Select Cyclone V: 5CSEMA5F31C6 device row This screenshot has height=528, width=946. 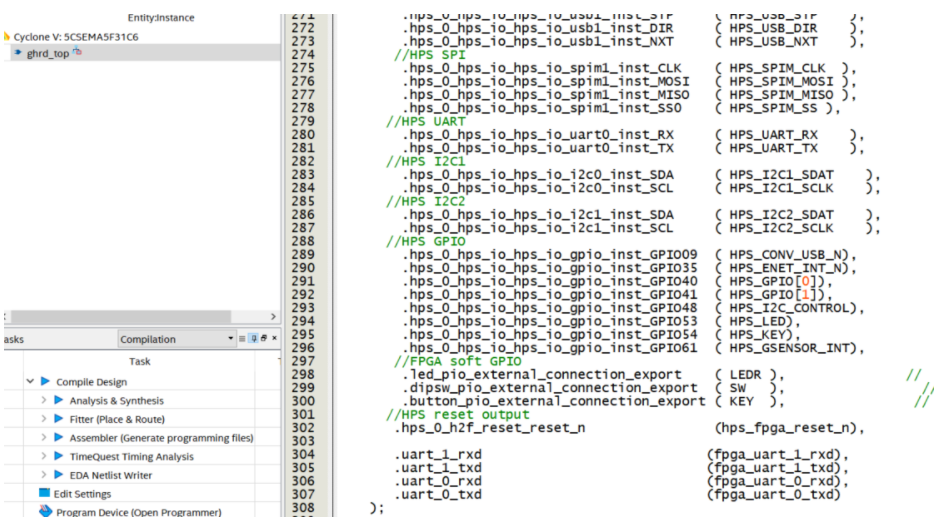(76, 37)
